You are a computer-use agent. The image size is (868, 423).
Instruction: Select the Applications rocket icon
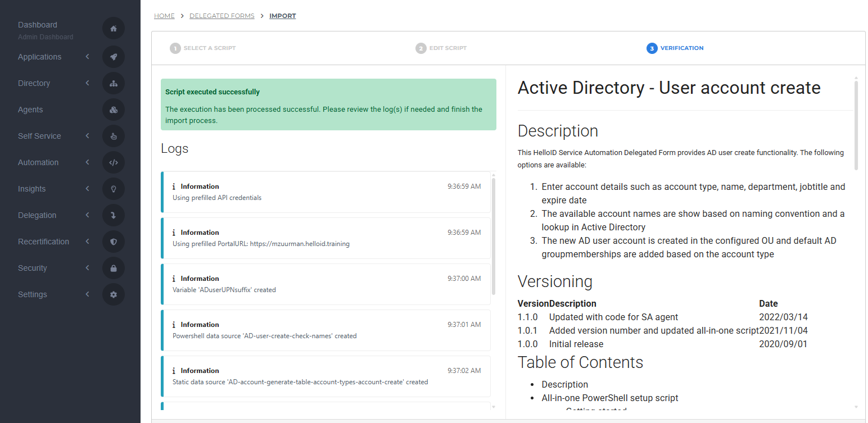point(114,57)
